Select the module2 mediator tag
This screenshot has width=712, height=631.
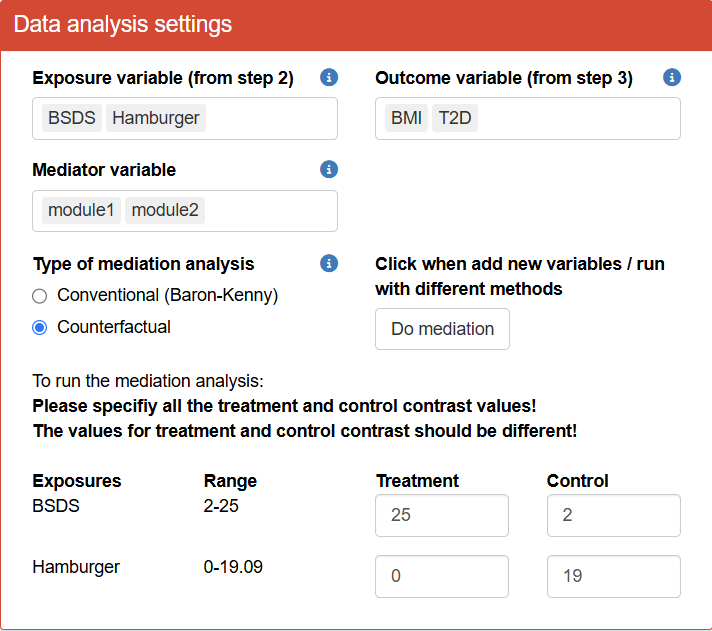pos(166,210)
